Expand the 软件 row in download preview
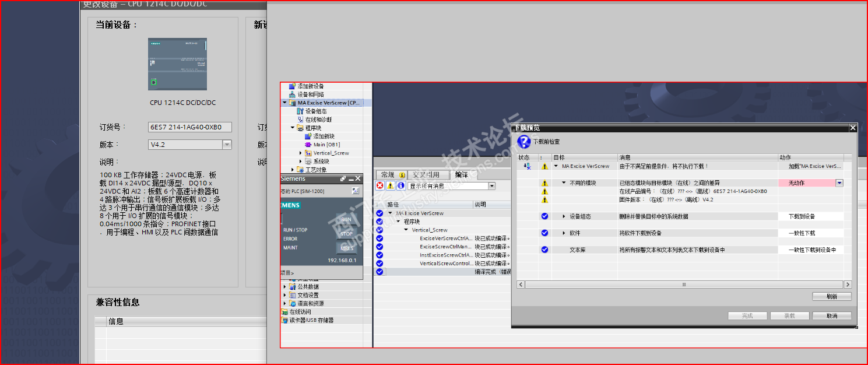Image resolution: width=868 pixels, height=365 pixels. coord(564,233)
